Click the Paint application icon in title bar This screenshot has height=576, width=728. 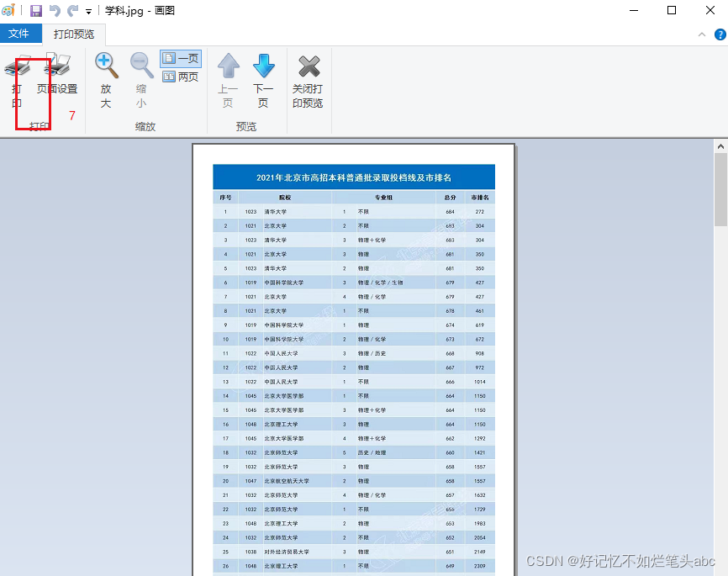(x=8, y=10)
